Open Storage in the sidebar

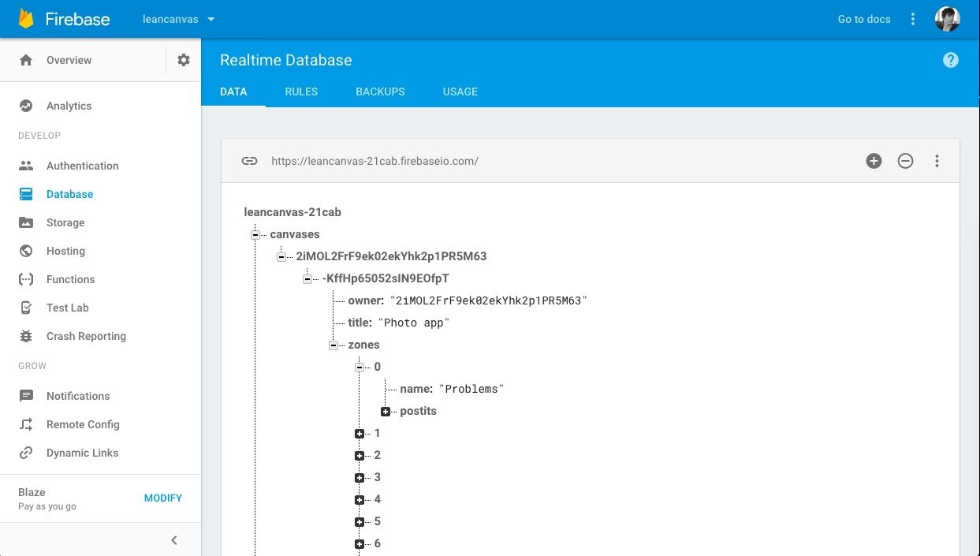coord(65,222)
